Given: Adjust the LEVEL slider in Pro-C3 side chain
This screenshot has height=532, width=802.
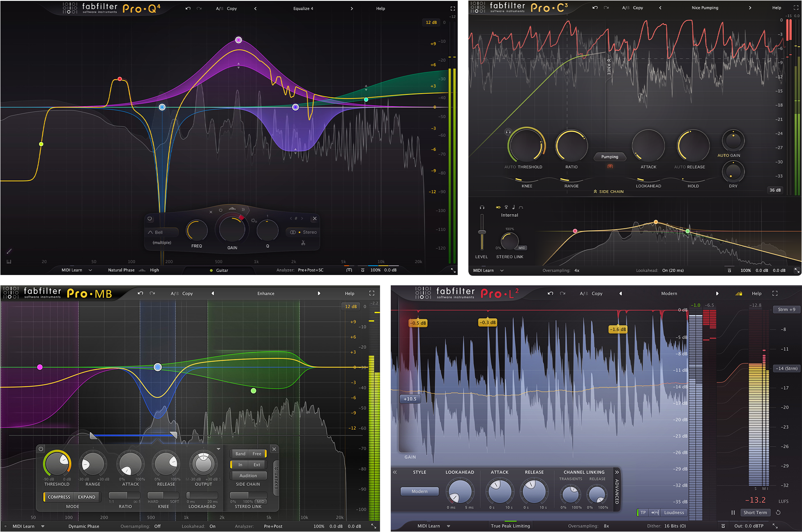Looking at the screenshot, I should pyautogui.click(x=482, y=232).
